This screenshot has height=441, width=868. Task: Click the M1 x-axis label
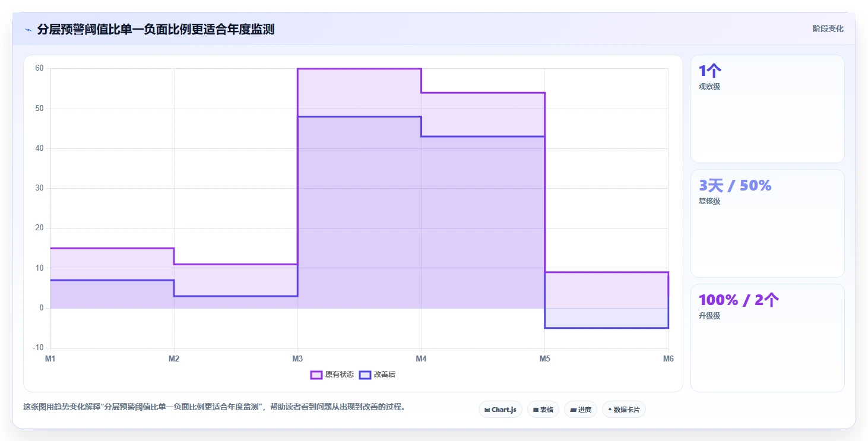pyautogui.click(x=50, y=359)
